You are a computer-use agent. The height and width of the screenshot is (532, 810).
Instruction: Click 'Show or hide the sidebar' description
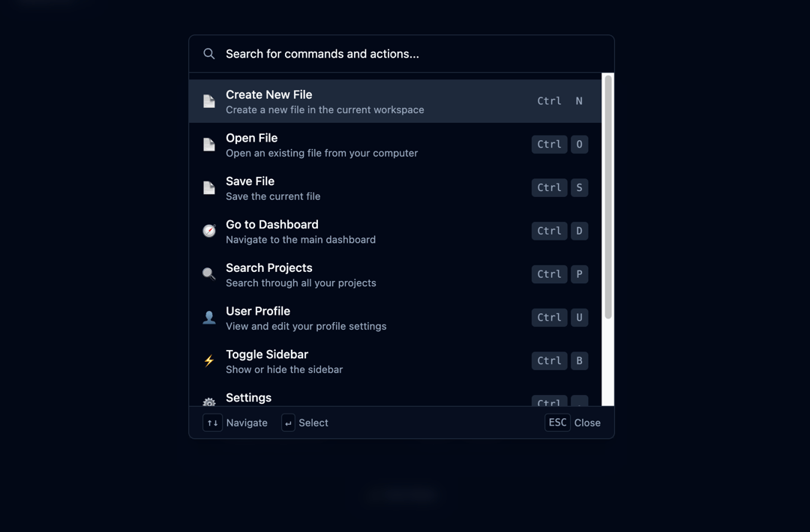(x=284, y=370)
